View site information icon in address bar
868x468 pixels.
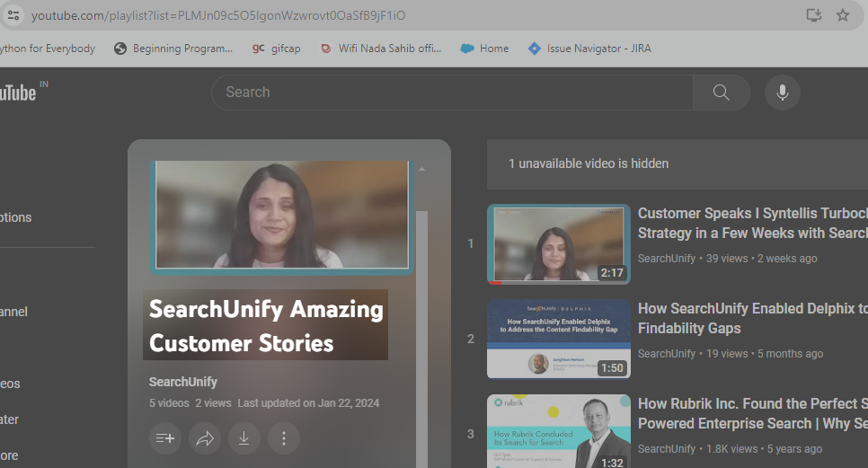pos(13,15)
